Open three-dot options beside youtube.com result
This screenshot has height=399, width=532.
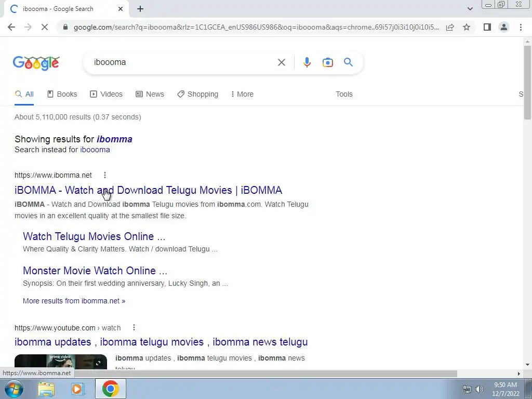tap(134, 327)
